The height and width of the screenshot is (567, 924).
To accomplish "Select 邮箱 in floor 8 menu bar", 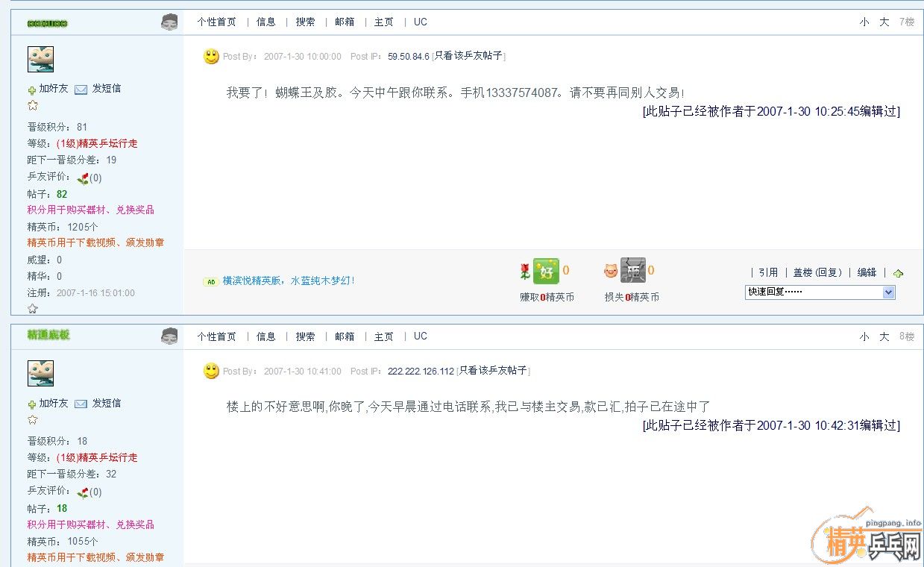I will click(345, 336).
